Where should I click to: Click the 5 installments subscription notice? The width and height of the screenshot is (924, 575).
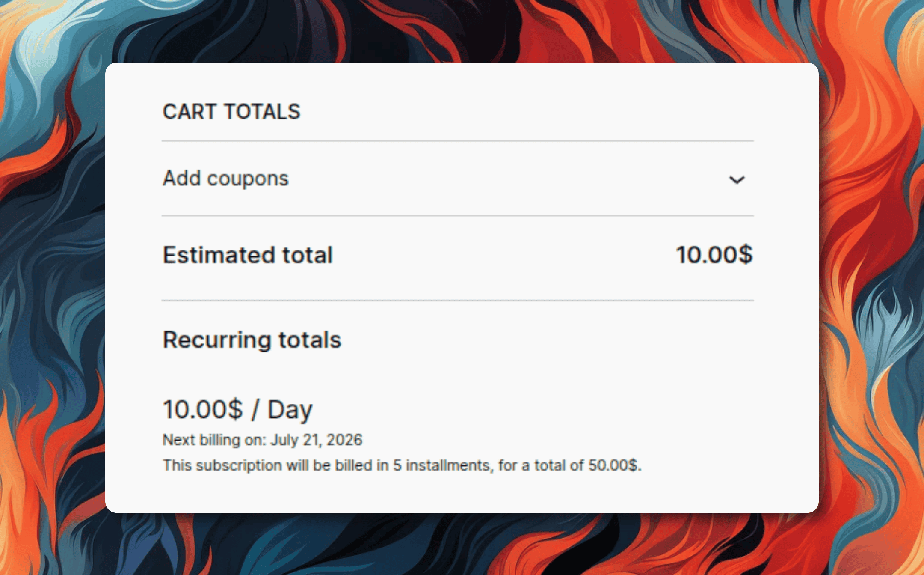pos(402,465)
